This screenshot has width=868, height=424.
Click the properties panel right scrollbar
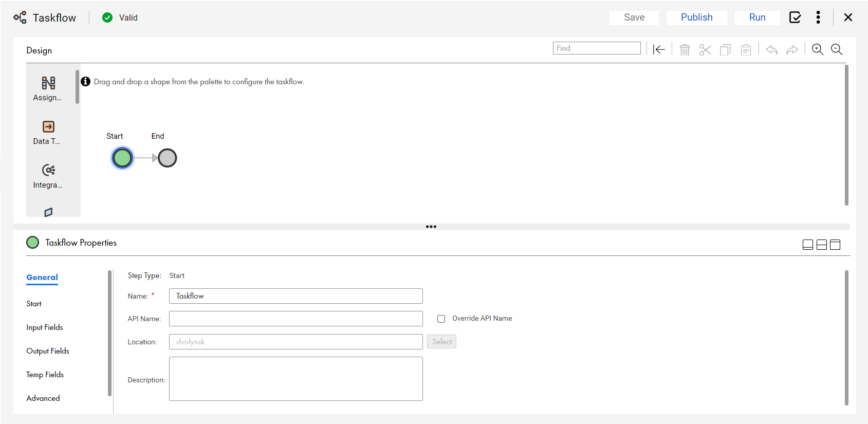coord(846,338)
